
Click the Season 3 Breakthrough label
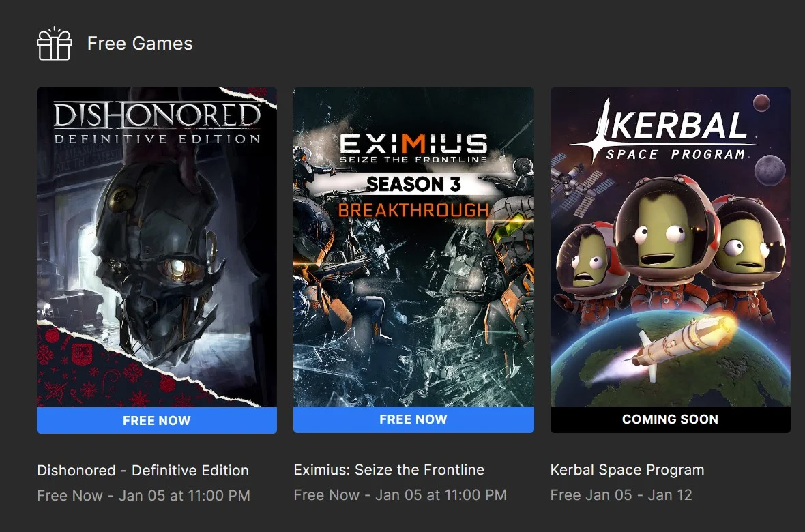(x=413, y=196)
